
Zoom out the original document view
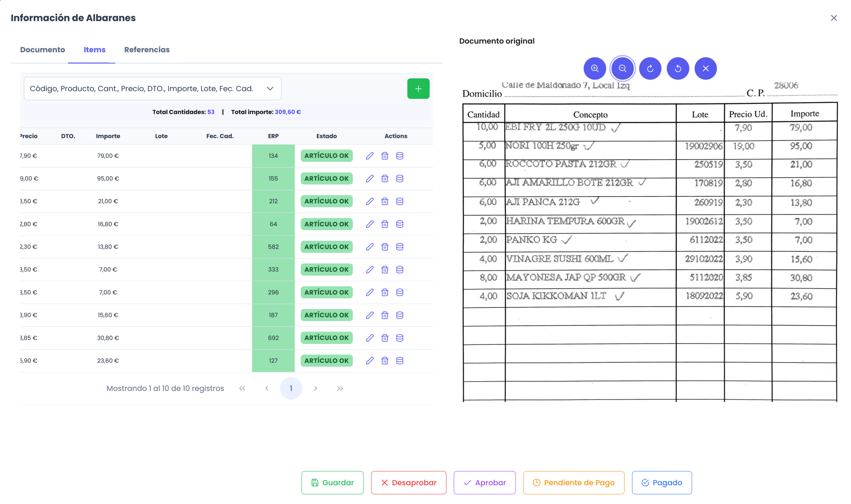tap(622, 68)
